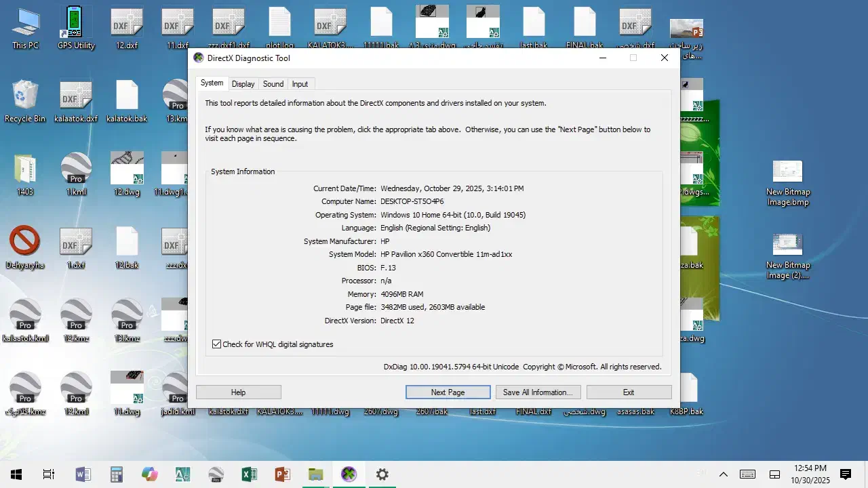Expand the hidden system tray icons
Image resolution: width=868 pixels, height=488 pixels.
(x=723, y=474)
